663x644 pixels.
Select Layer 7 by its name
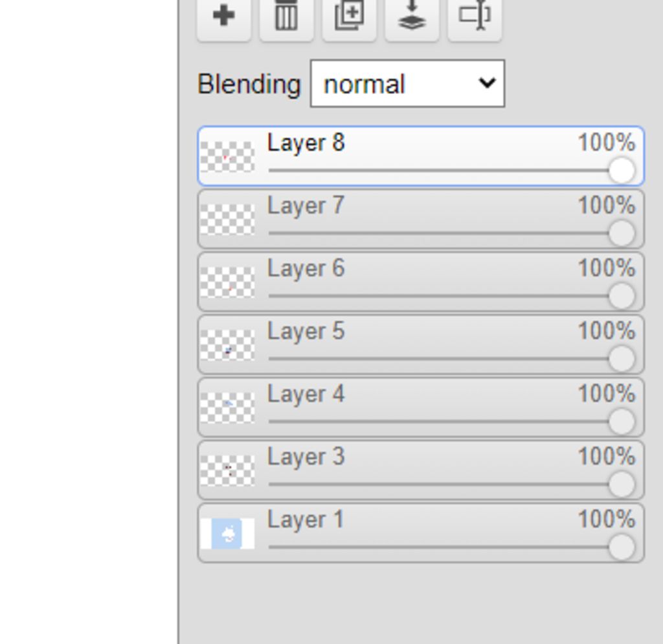[306, 206]
